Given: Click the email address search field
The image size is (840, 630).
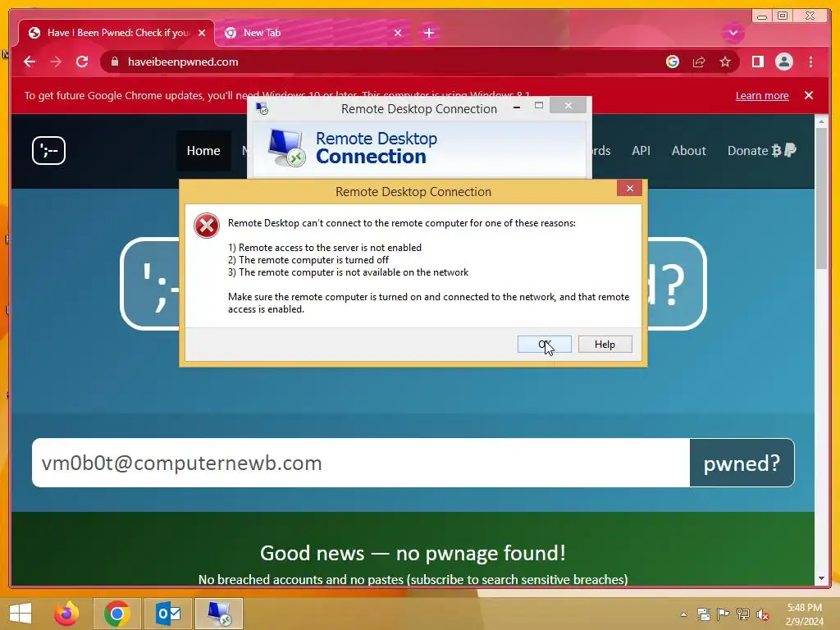Looking at the screenshot, I should (361, 463).
